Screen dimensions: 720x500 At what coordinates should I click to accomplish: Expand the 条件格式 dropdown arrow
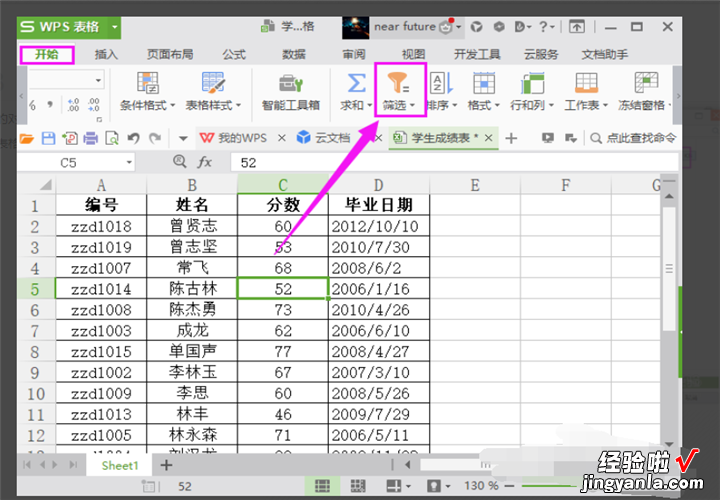pyautogui.click(x=173, y=106)
